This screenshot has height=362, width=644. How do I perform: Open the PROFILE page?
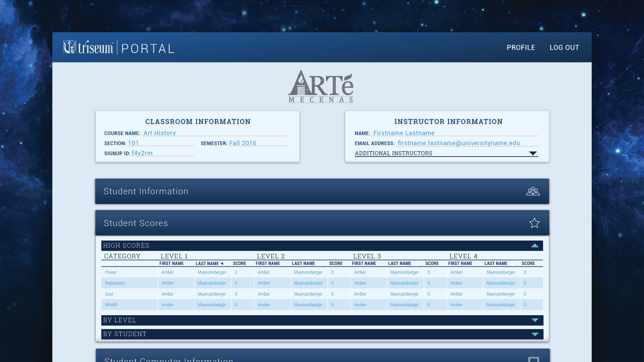[x=521, y=47]
